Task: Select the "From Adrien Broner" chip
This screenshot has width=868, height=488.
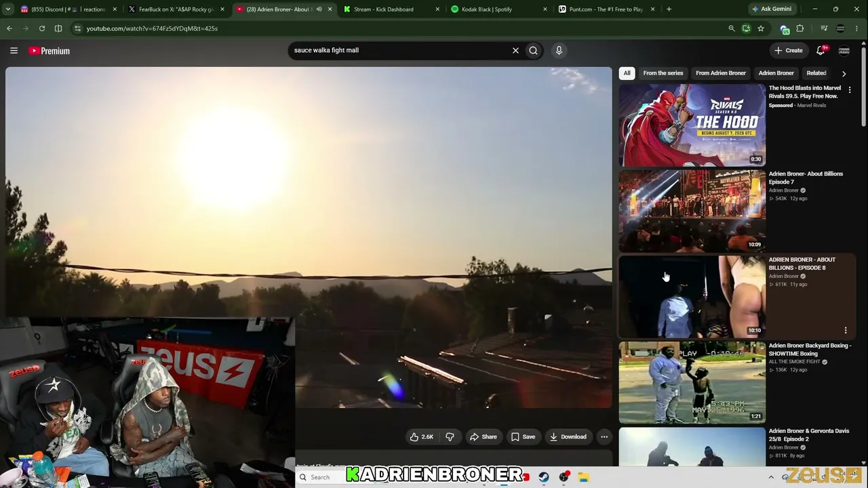Action: tap(721, 73)
